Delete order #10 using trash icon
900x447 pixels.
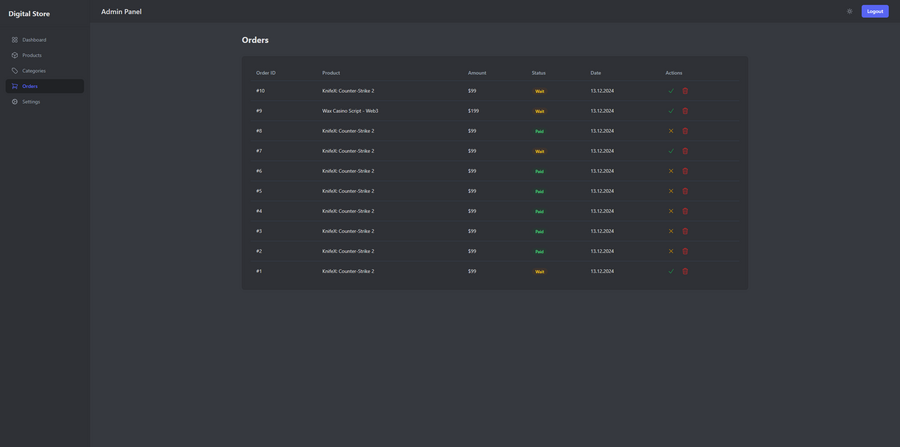(x=685, y=91)
